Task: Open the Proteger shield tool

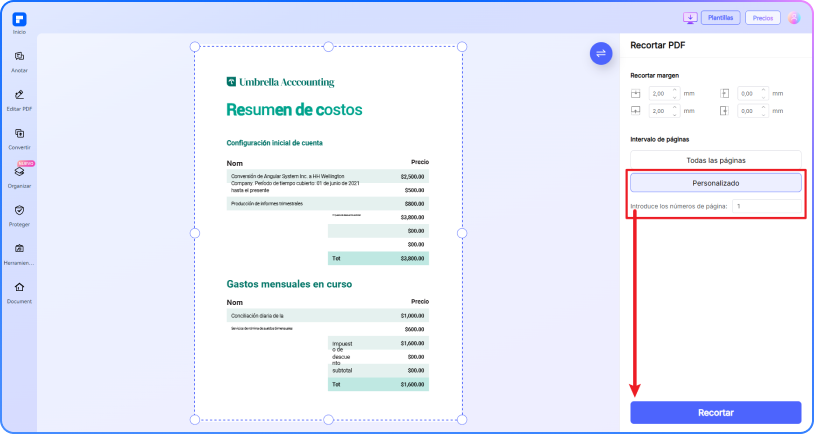Action: (x=19, y=215)
